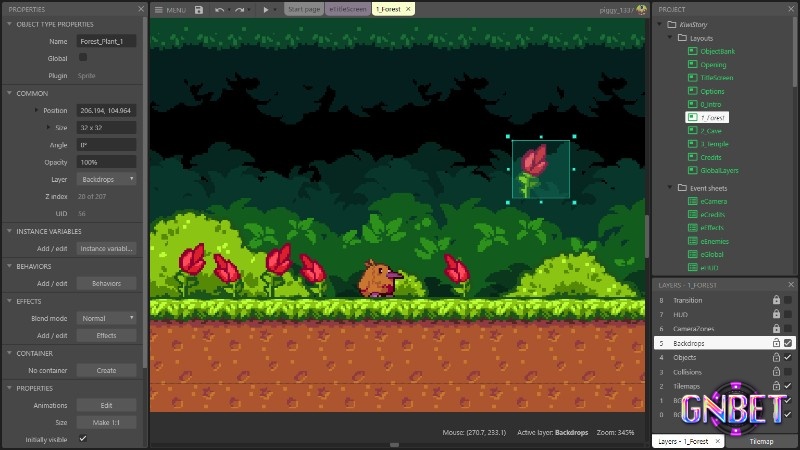The width and height of the screenshot is (800, 450).
Task: Click the Animations Edit button
Action: (107, 405)
